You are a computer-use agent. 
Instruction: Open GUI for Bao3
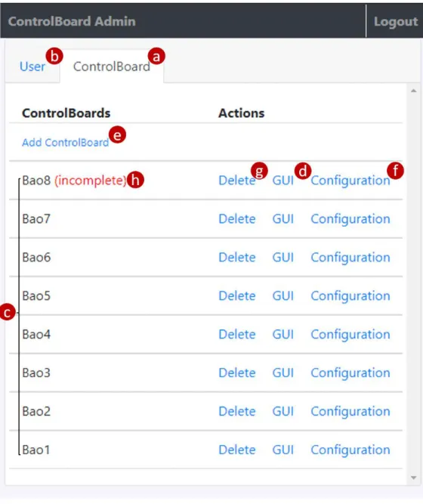point(283,373)
